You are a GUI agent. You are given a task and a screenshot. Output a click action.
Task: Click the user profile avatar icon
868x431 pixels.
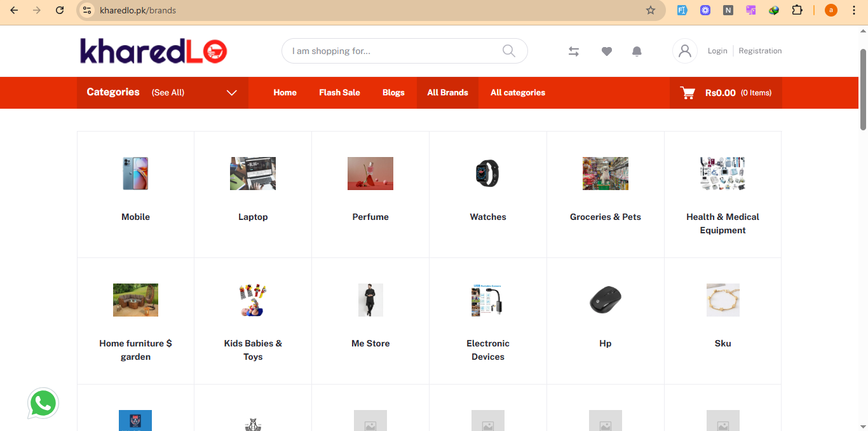point(684,51)
